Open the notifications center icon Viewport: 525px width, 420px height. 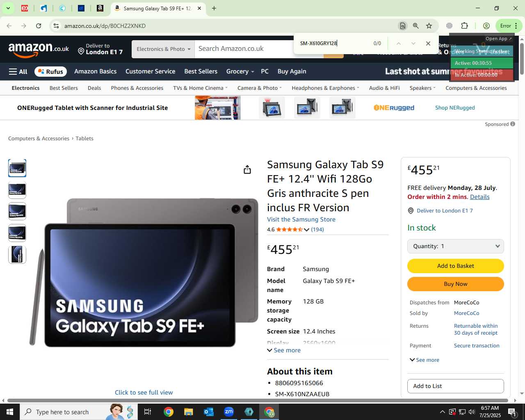coord(512,412)
